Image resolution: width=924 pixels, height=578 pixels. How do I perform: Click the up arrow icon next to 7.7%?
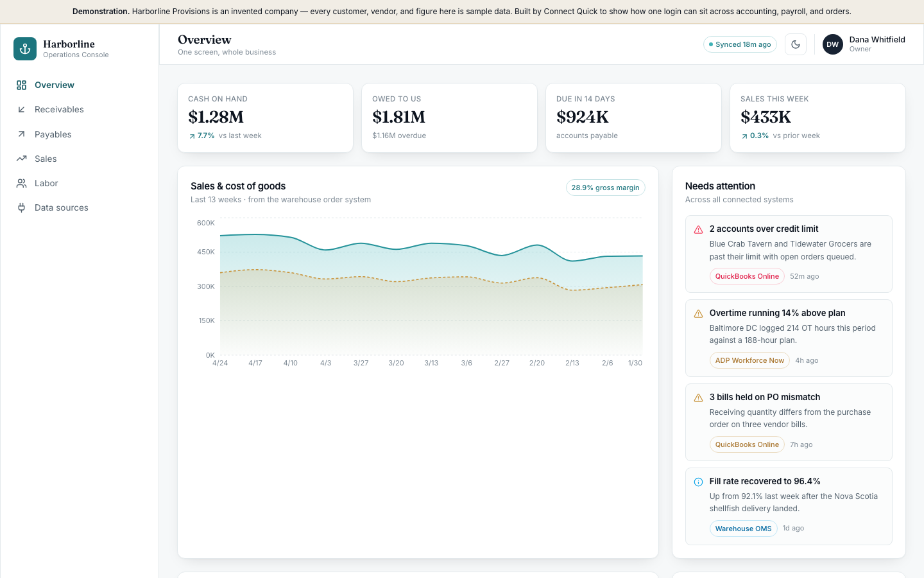point(192,136)
